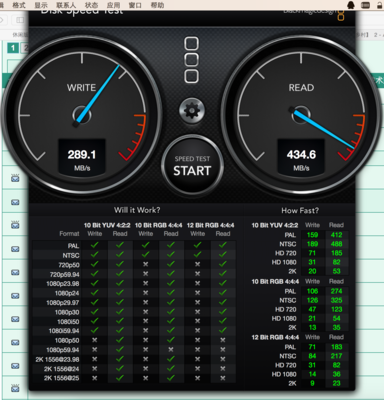Open the 联系人 menu
The image size is (384, 400).
click(66, 5)
